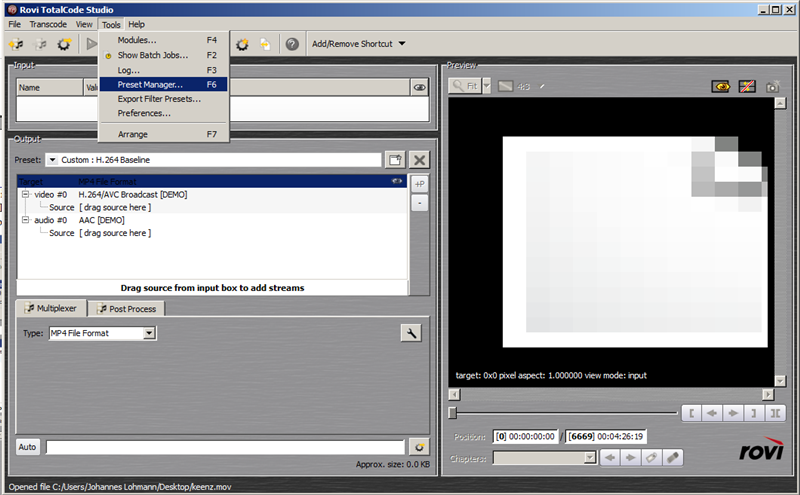Image resolution: width=800 pixels, height=495 pixels.
Task: Select Modules... in the Tools menu
Action: pos(164,40)
